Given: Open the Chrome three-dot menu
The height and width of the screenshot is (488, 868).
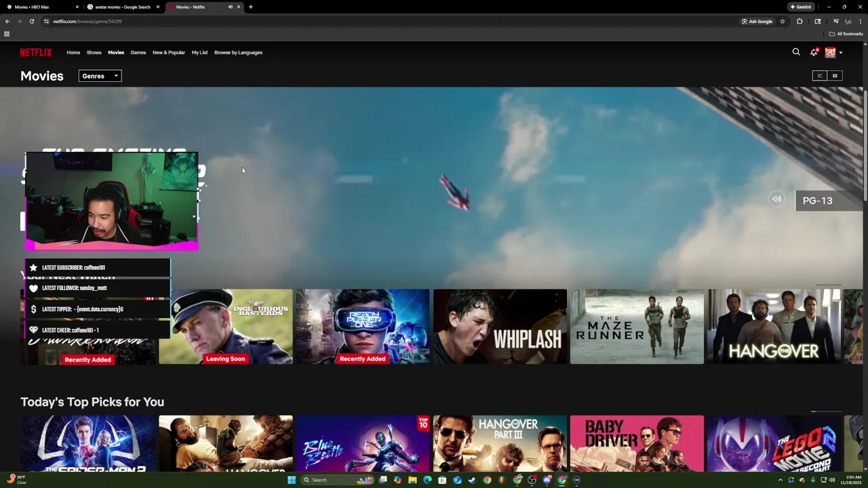Looking at the screenshot, I should point(861,21).
